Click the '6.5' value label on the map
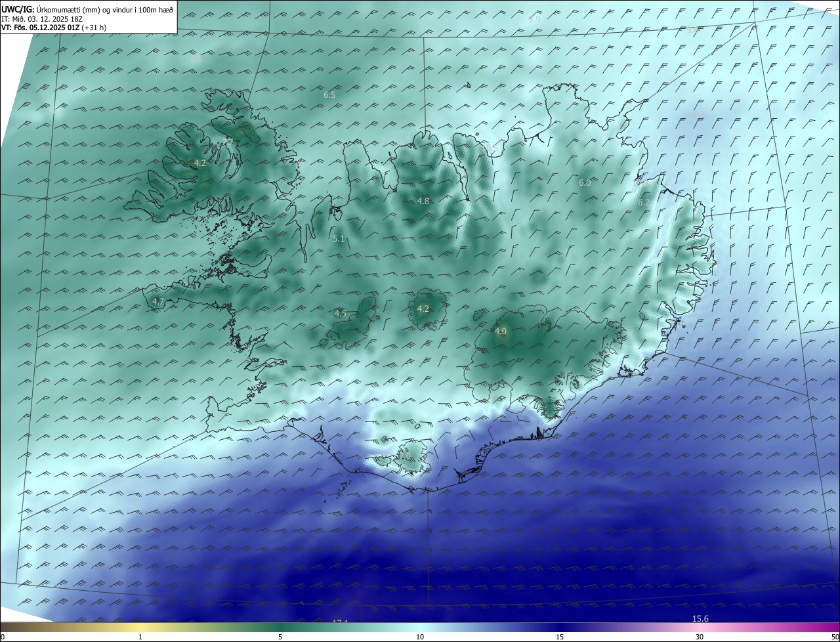This screenshot has width=840, height=642. (x=329, y=95)
